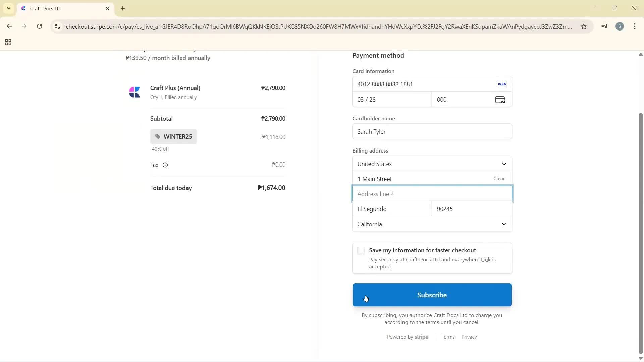644x362 pixels.
Task: Click the card icon in the CVC field
Action: [500, 99]
